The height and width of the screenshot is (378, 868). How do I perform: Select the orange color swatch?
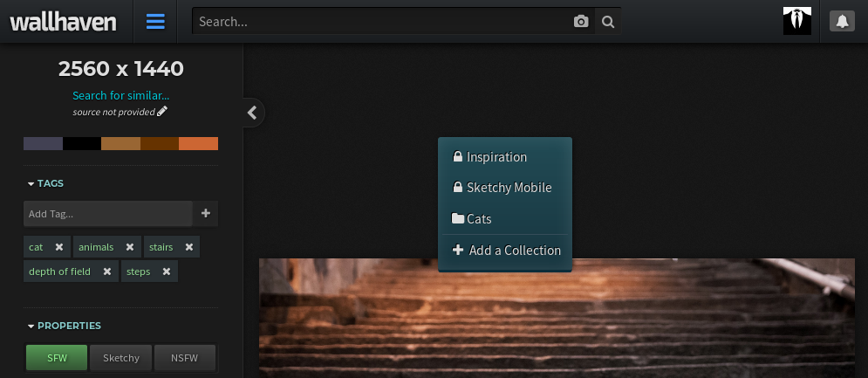click(x=198, y=143)
